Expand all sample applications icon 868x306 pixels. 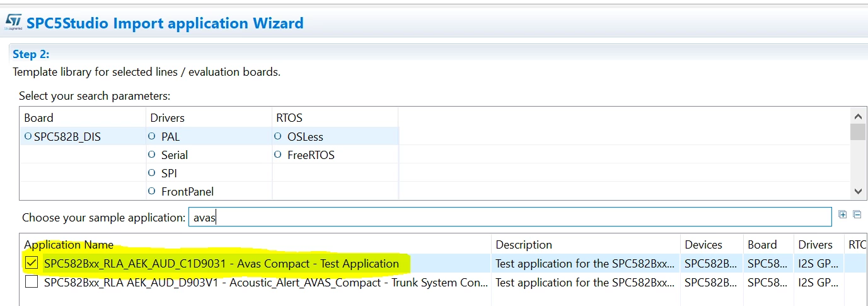click(843, 215)
